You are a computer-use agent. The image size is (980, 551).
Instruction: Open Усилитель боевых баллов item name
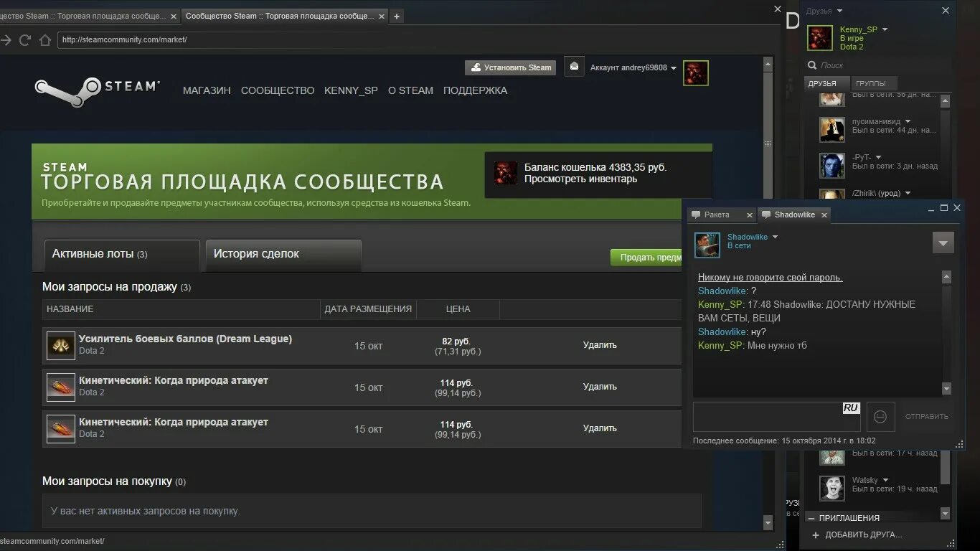185,339
